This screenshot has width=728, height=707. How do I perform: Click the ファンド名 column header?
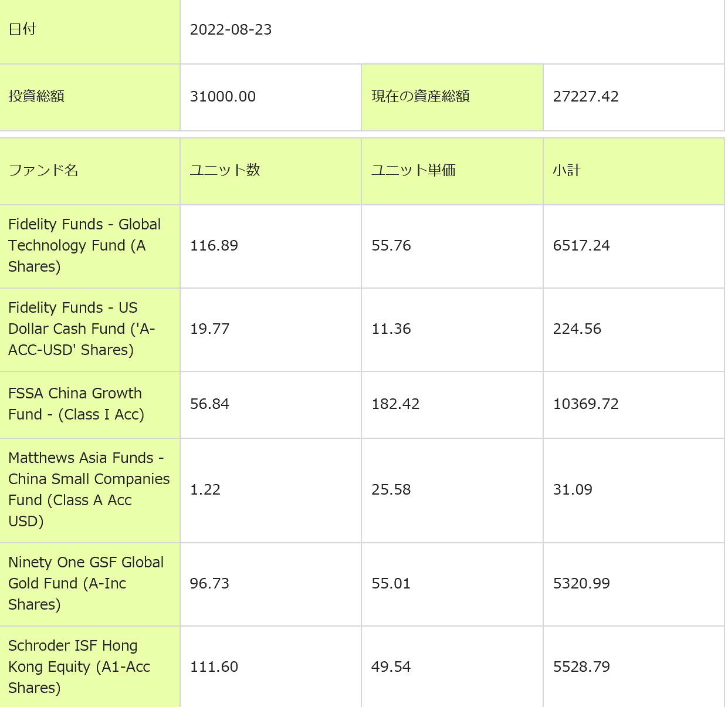coord(43,171)
